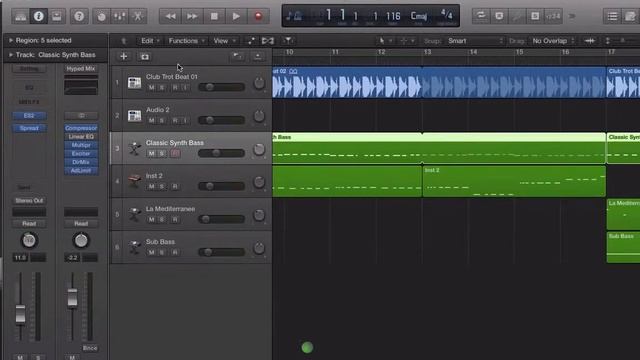Open the Toolbar display button
The height and width of the screenshot is (360, 640).
pos(57,16)
